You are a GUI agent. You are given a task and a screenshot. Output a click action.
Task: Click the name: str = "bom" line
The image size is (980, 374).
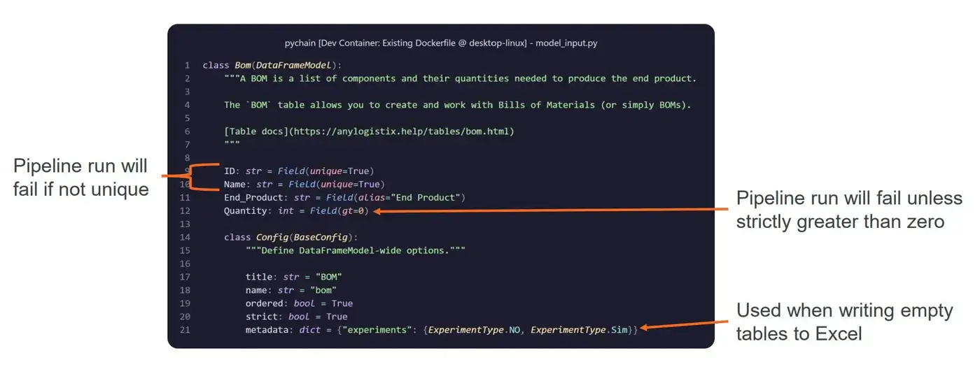[x=291, y=291]
